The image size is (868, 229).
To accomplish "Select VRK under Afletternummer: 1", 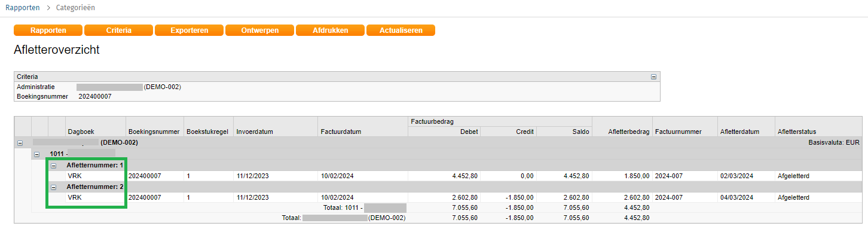I will tap(75, 176).
